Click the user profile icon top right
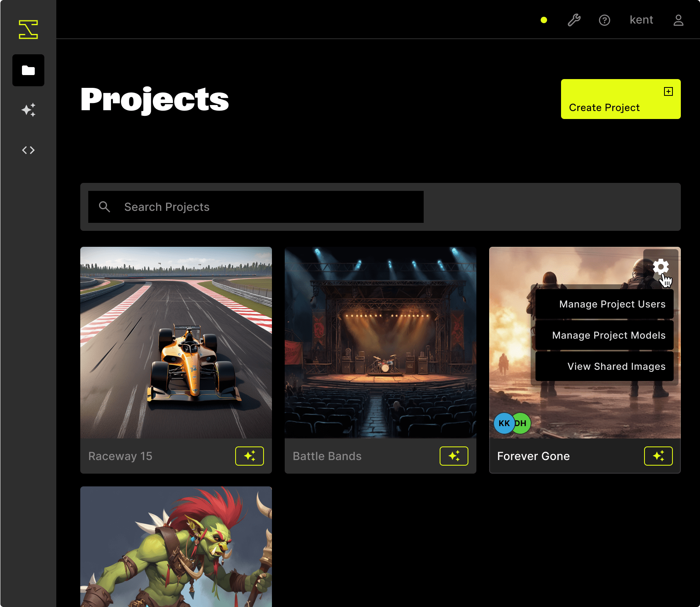The image size is (700, 607). [678, 20]
